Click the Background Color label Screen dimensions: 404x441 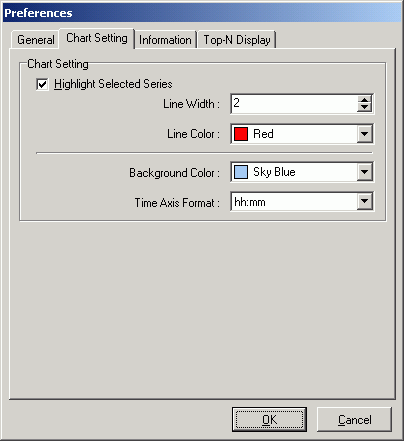tap(174, 173)
